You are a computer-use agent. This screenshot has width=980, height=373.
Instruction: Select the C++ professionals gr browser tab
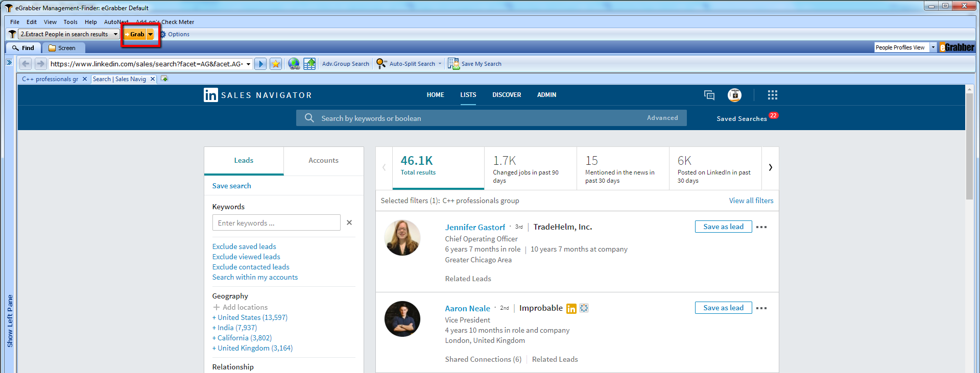(50, 79)
